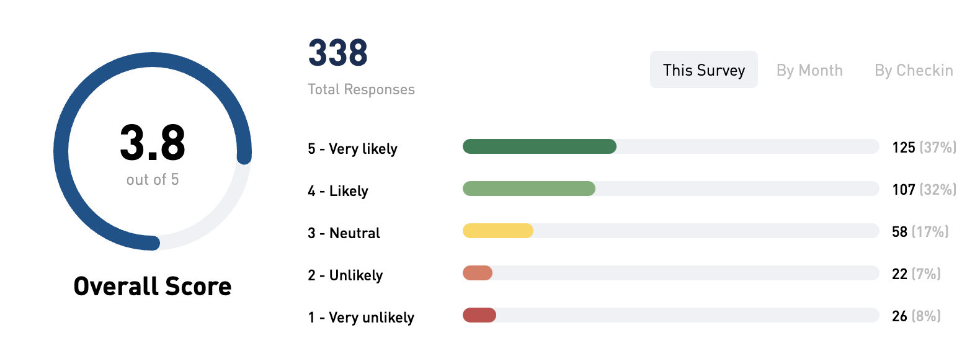Click the 3.8 overall score number
Image resolution: width=980 pixels, height=356 pixels.
point(153,143)
